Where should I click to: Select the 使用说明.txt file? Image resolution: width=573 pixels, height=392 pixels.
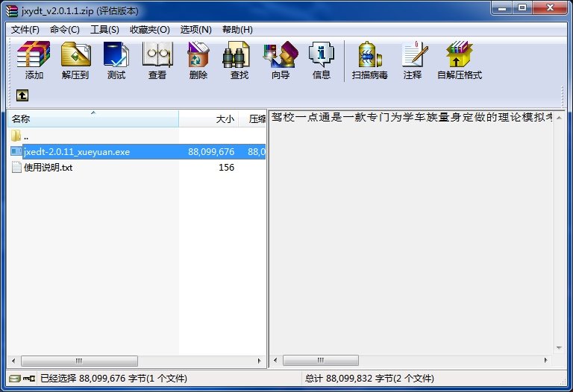point(48,168)
